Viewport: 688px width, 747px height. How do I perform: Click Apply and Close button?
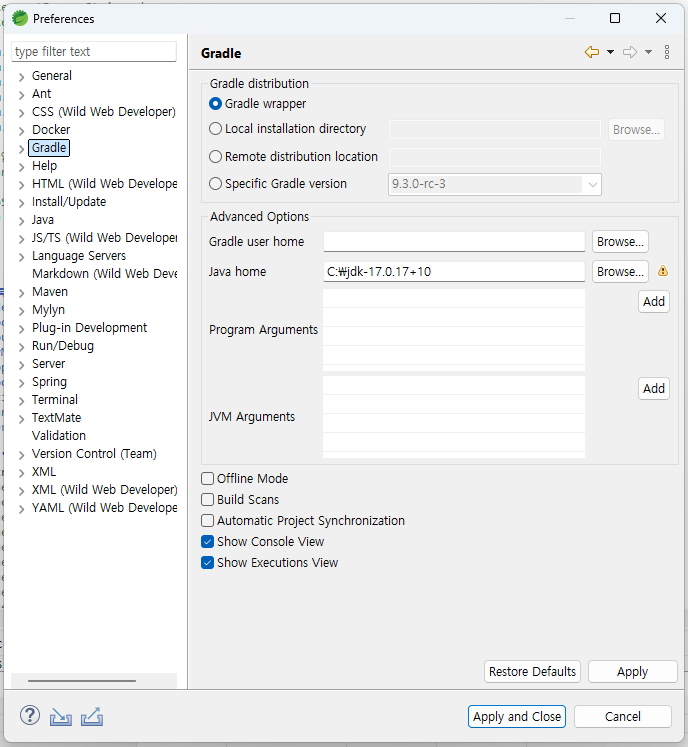tap(517, 717)
